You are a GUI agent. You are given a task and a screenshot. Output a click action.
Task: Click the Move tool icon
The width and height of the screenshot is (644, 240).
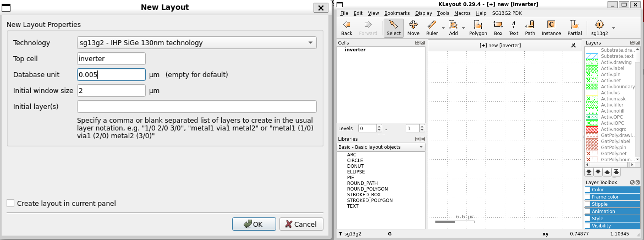tap(413, 28)
